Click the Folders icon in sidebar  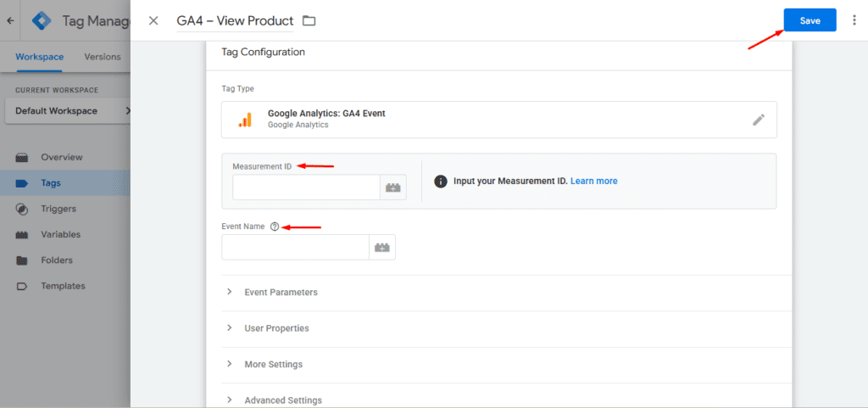[x=21, y=260]
